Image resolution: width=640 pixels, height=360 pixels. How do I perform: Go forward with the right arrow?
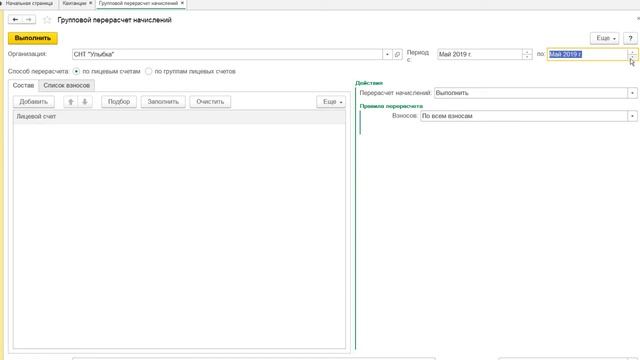(29, 19)
